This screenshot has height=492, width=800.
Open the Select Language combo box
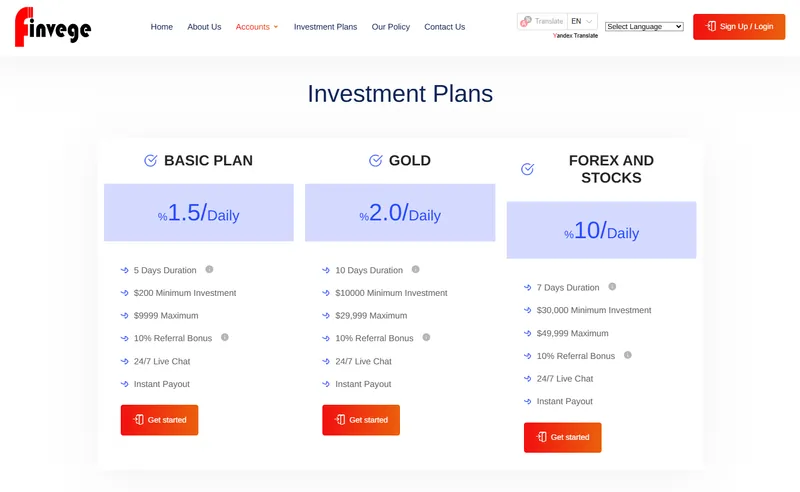pos(644,27)
